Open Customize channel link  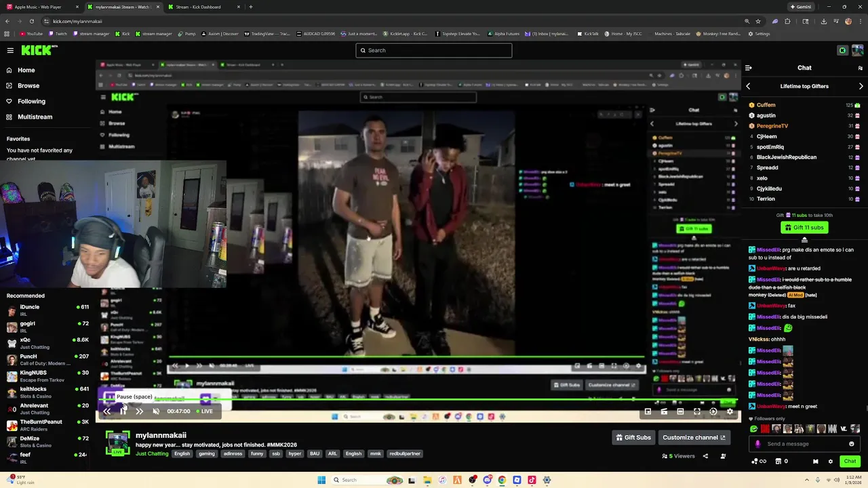pyautogui.click(x=694, y=437)
